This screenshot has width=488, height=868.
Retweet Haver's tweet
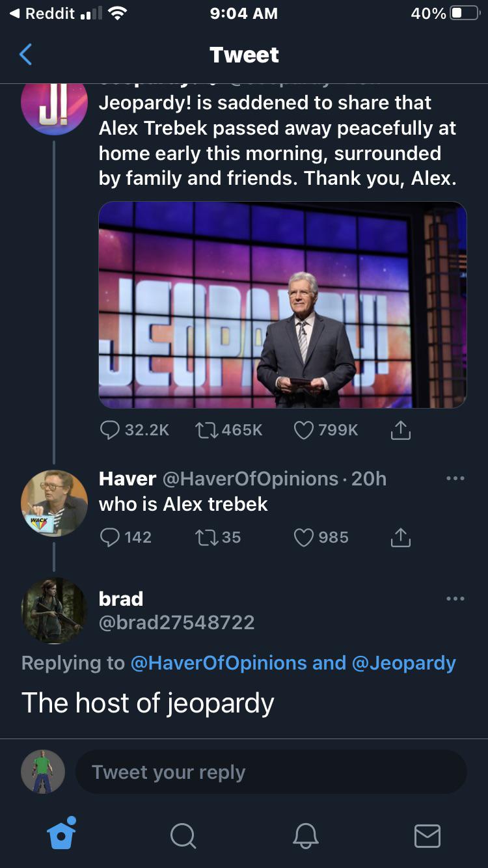[x=206, y=537]
